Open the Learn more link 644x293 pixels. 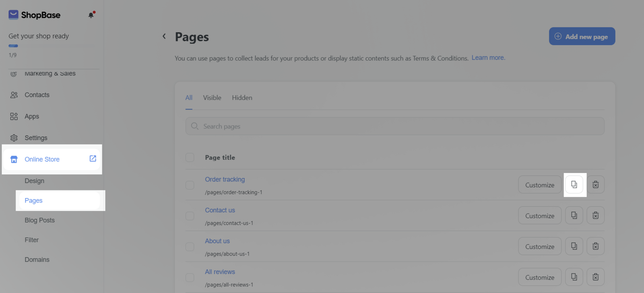[x=488, y=58]
